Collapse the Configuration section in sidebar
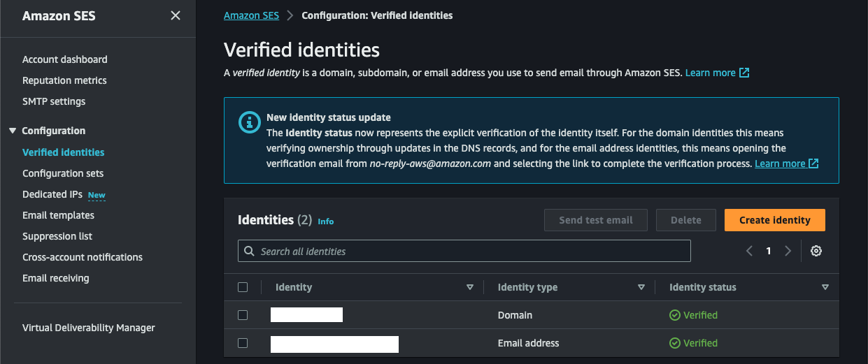 click(13, 131)
